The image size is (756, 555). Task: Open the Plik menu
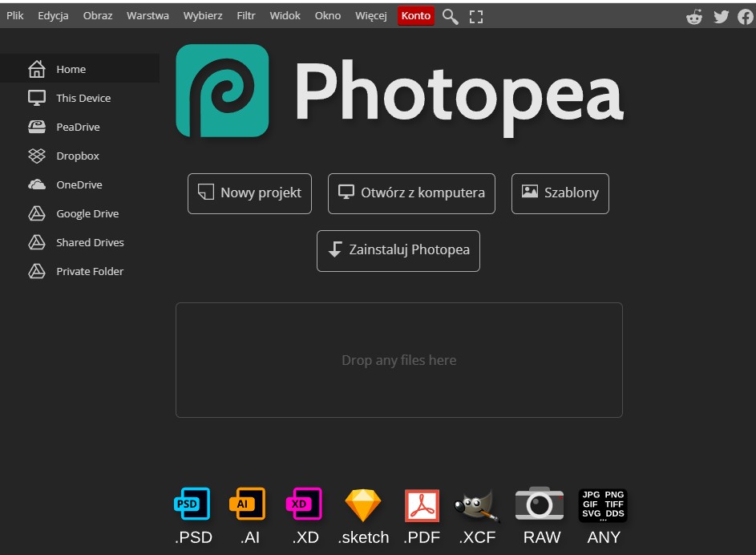(x=14, y=14)
